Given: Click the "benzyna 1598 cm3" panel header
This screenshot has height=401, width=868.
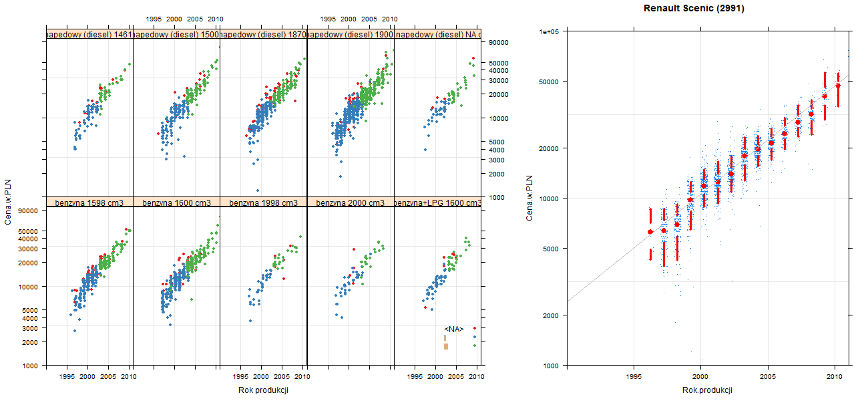Looking at the screenshot, I should click(89, 202).
